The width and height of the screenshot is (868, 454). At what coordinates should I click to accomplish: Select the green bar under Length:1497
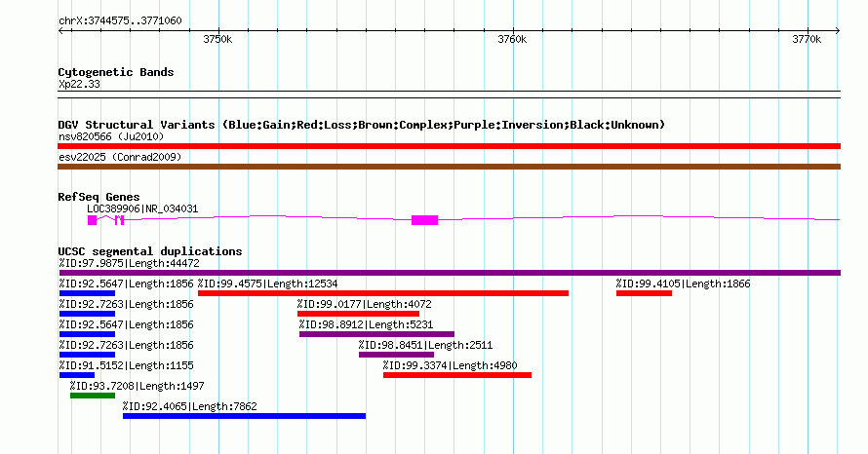[93, 396]
